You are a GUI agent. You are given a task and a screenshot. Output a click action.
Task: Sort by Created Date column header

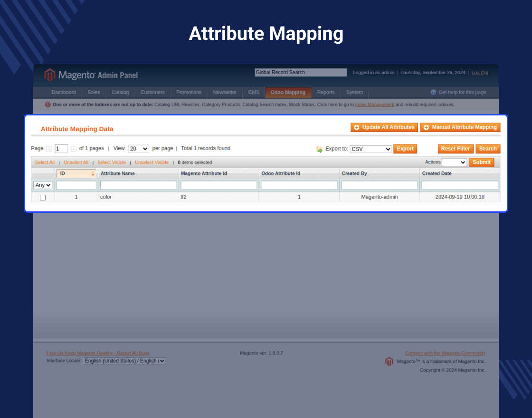click(x=437, y=173)
